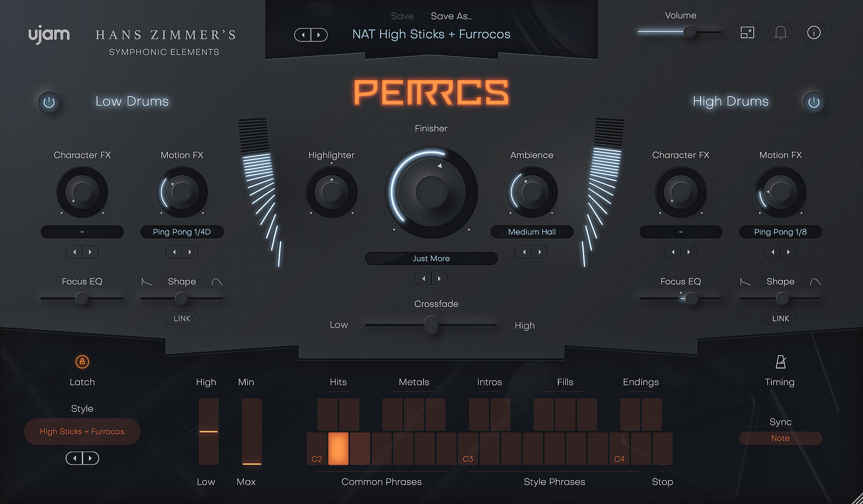Image resolution: width=863 pixels, height=504 pixels.
Task: Enable the Latch toggle
Action: click(x=82, y=362)
